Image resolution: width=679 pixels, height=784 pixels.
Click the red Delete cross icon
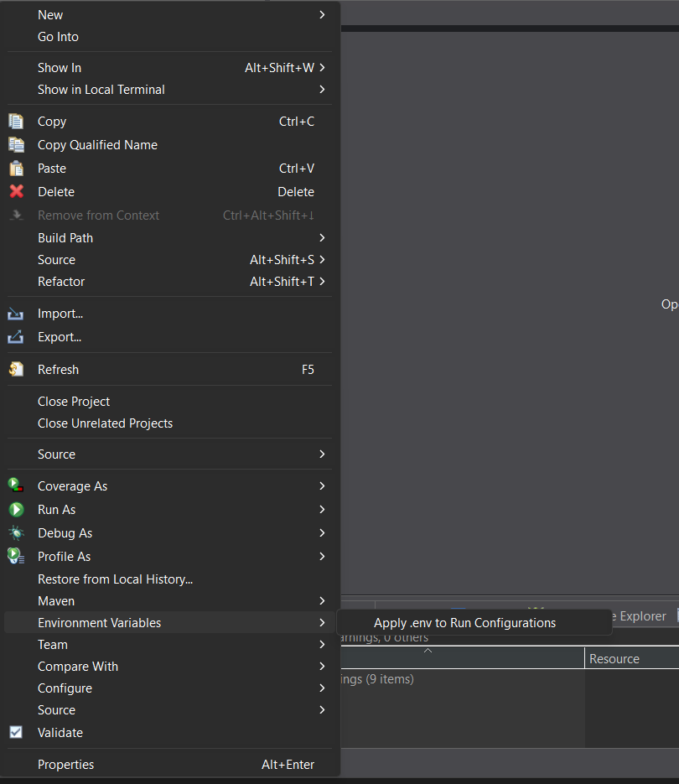coord(16,191)
